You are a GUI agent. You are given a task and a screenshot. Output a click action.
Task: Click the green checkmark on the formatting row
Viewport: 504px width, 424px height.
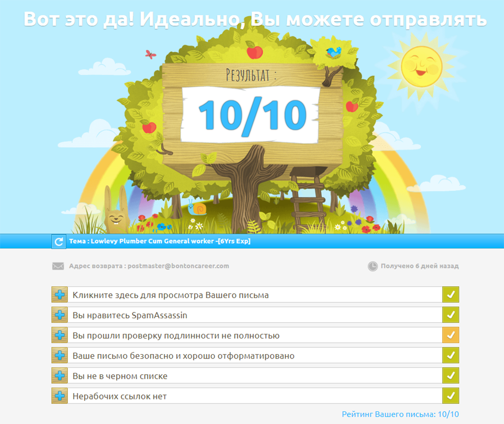(x=450, y=355)
